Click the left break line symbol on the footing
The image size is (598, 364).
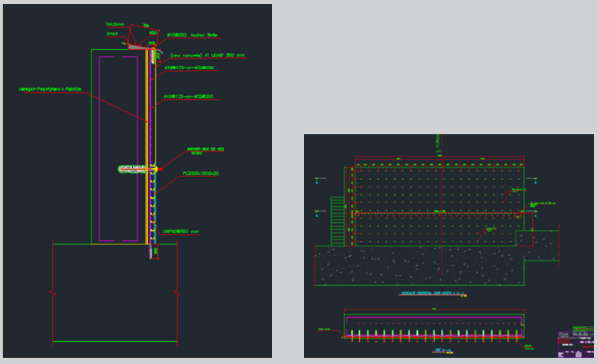coord(53,293)
